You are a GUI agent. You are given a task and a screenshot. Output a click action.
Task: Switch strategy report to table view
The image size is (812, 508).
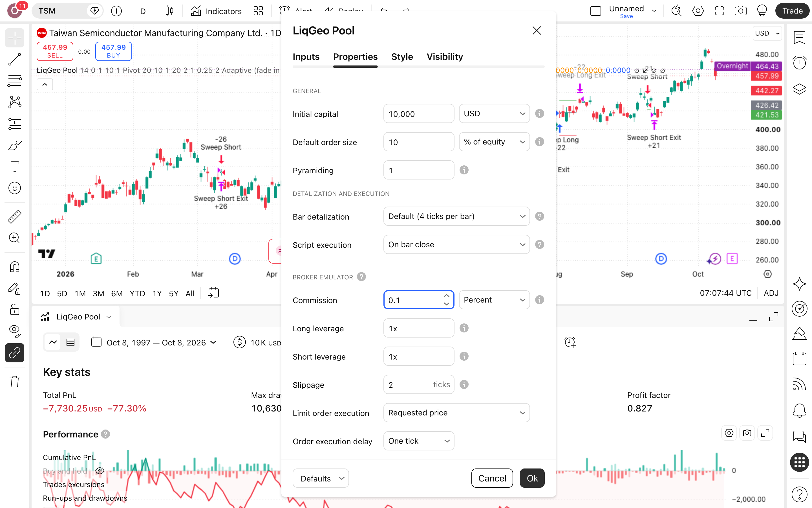click(x=70, y=342)
